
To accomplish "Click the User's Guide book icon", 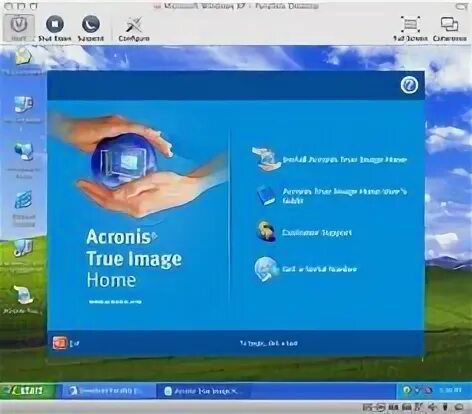I will [x=266, y=196].
